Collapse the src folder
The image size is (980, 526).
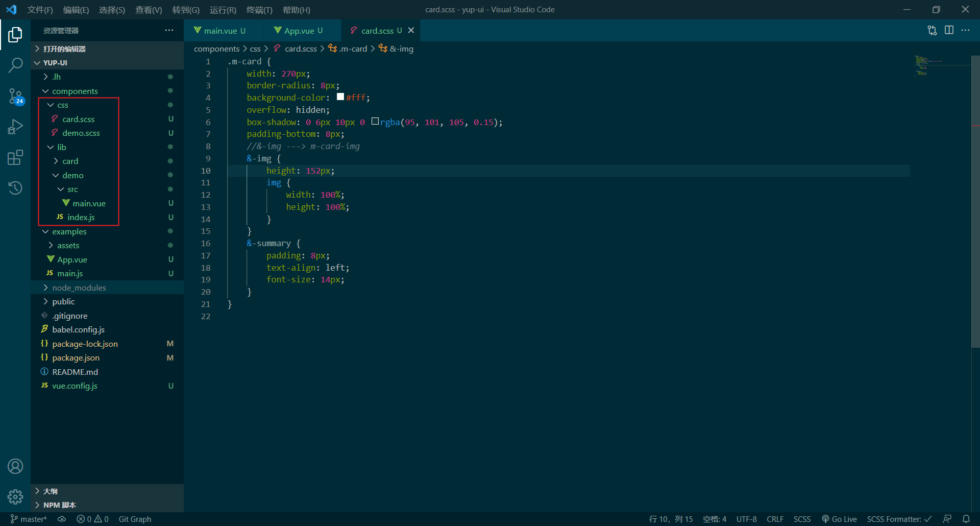point(107,189)
